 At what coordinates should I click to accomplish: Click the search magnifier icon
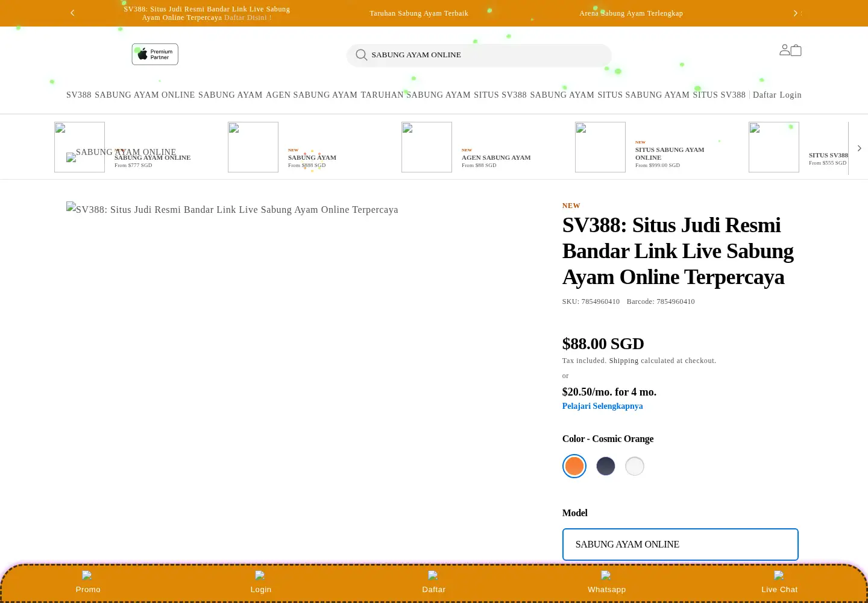click(x=362, y=55)
